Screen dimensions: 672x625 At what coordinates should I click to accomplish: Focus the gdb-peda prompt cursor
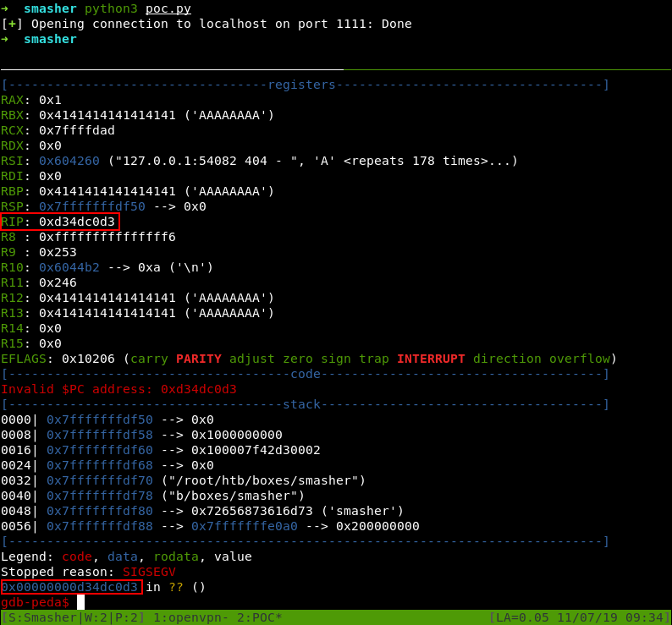coord(81,602)
